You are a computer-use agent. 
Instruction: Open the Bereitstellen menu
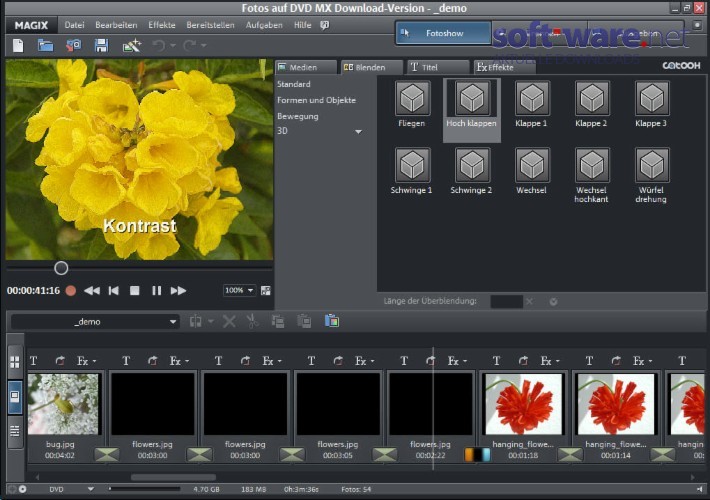211,25
